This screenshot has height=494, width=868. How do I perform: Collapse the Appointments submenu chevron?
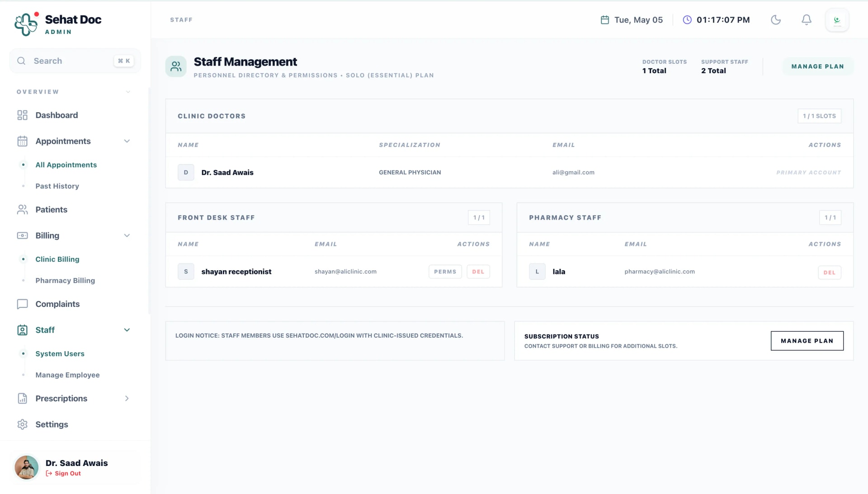tap(127, 141)
